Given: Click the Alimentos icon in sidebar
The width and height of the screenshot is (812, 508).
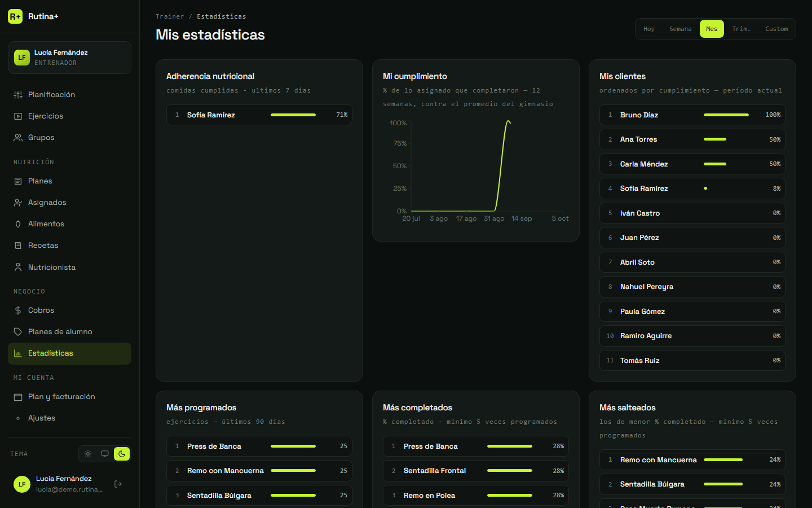Looking at the screenshot, I should 18,224.
